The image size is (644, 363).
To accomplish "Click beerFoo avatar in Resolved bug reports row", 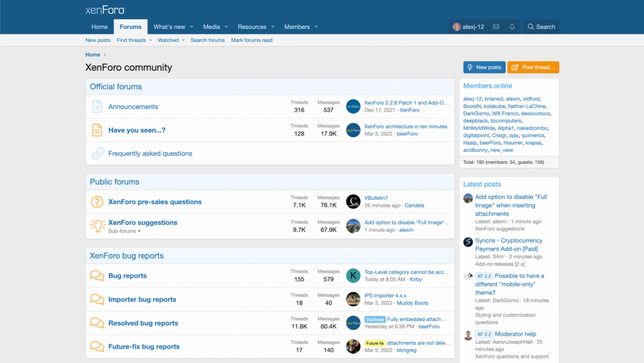I will [353, 323].
